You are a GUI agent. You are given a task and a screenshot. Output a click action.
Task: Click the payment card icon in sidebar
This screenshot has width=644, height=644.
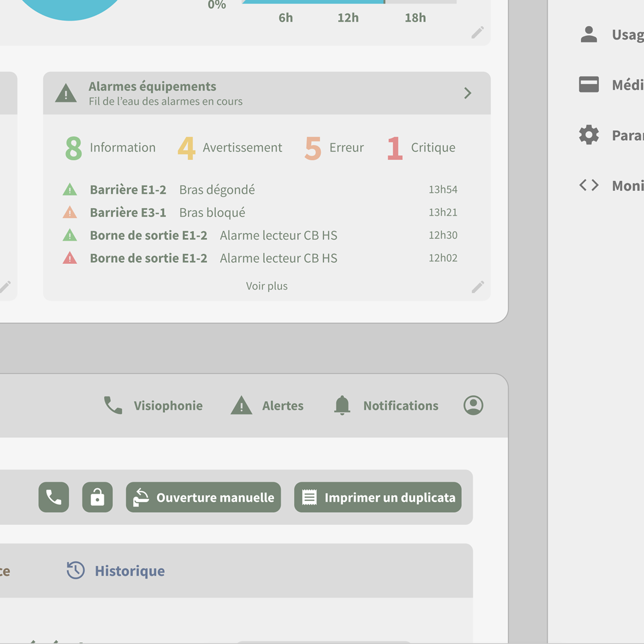588,85
